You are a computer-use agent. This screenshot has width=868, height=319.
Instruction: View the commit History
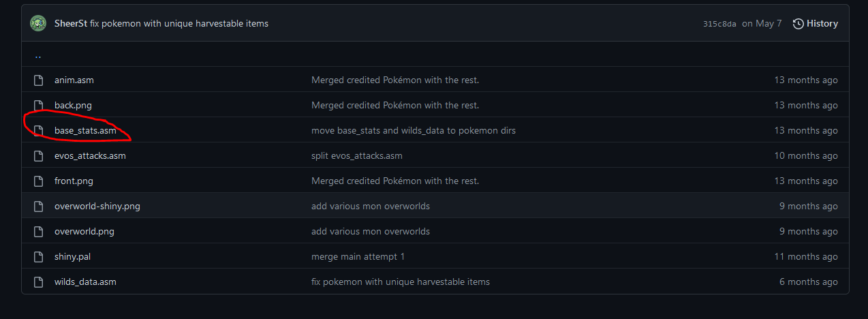pyautogui.click(x=822, y=24)
